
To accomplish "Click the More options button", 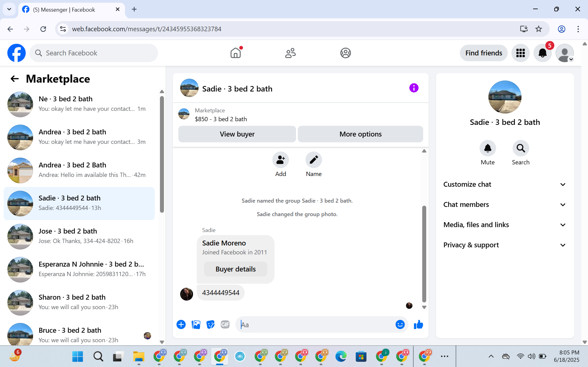I will click(360, 134).
